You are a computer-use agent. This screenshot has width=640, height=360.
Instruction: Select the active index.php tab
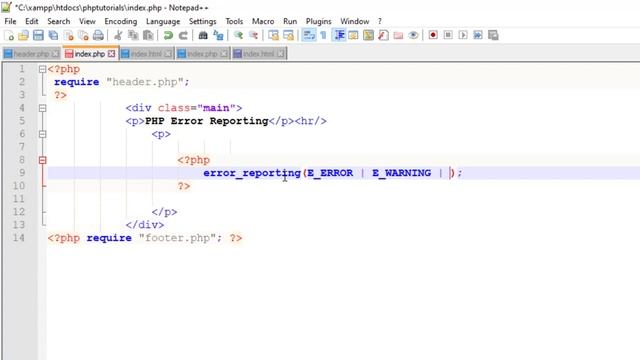pyautogui.click(x=89, y=54)
